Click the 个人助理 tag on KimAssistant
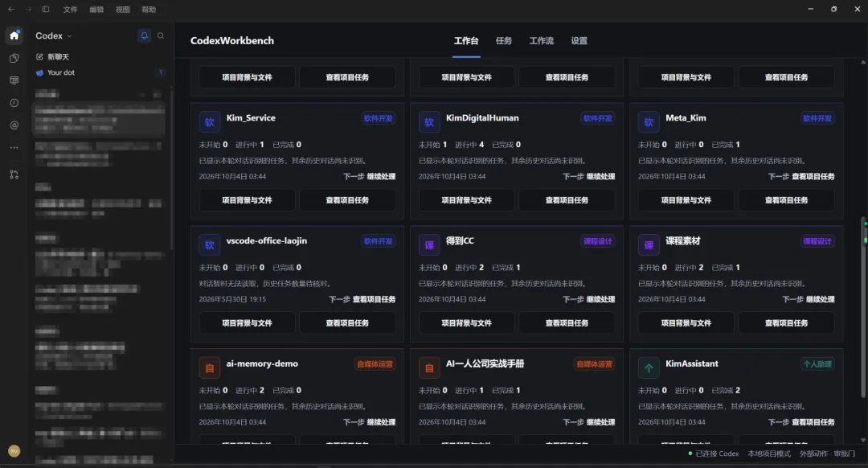Screen dimensions: 868x468 (x=817, y=364)
